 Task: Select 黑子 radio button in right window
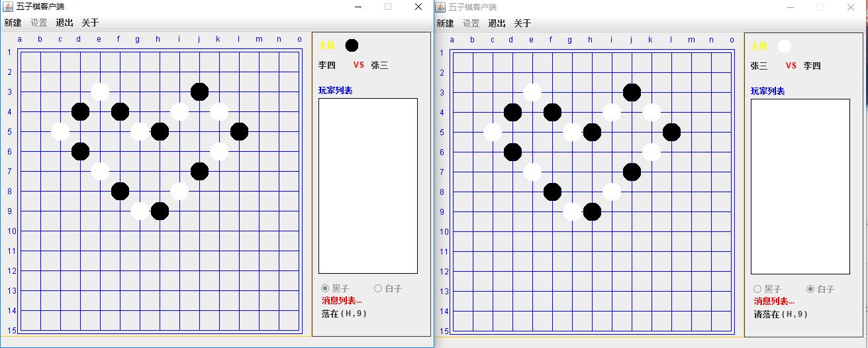(767, 289)
